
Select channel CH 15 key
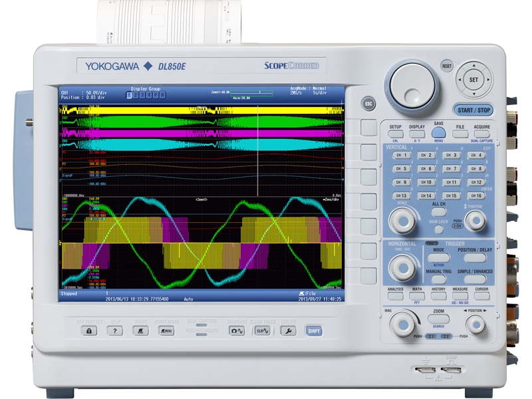(452, 196)
